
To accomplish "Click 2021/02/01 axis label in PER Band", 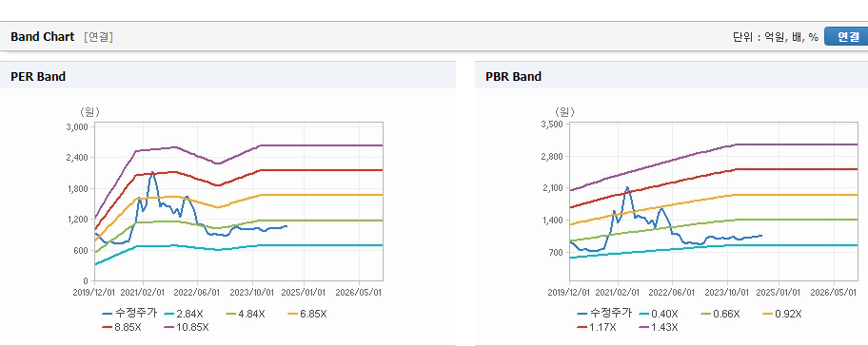I will pos(143,292).
